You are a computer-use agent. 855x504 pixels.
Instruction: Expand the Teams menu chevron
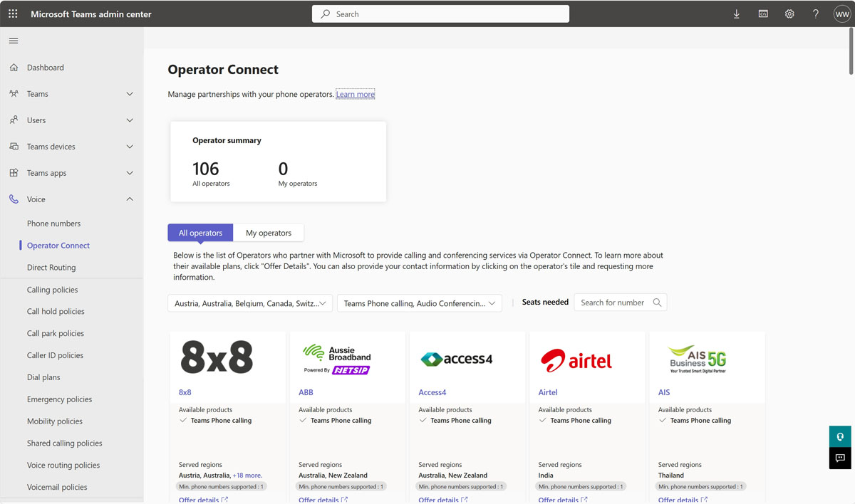coord(130,94)
